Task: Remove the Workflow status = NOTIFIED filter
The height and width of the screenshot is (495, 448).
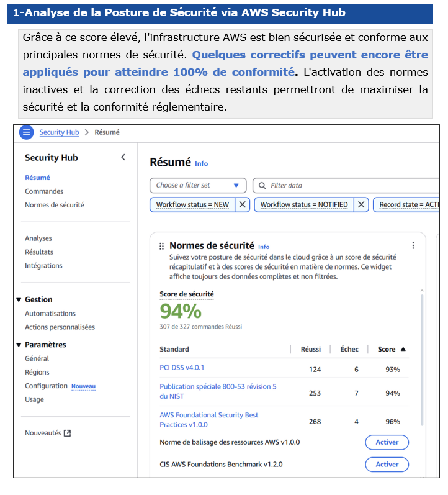Action: [x=361, y=204]
